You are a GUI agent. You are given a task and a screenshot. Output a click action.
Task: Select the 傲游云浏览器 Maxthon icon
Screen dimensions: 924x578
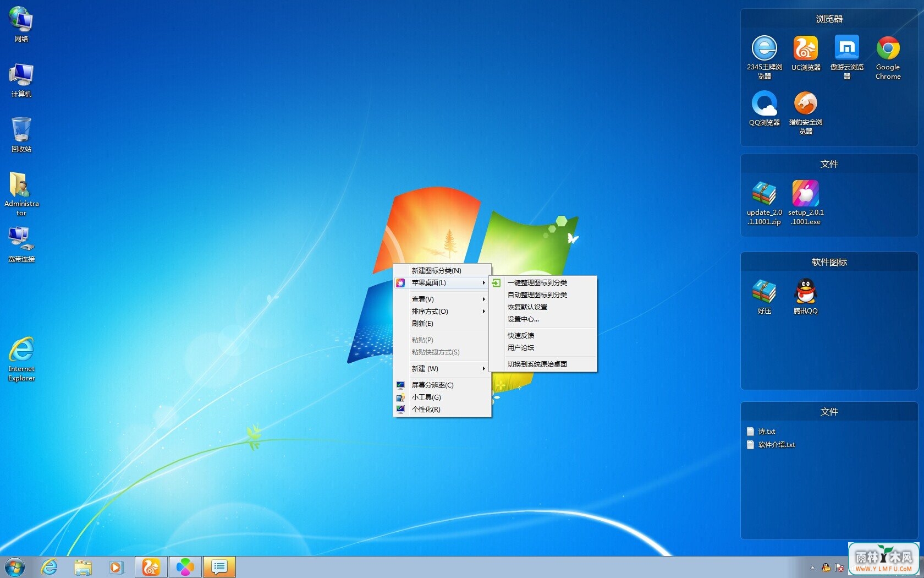pos(847,57)
